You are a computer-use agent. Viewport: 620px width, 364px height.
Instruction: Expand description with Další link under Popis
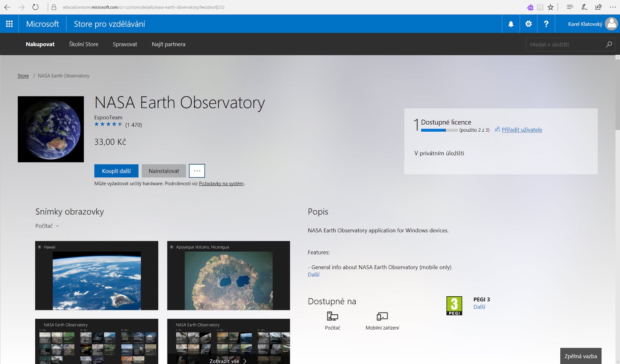coord(313,275)
